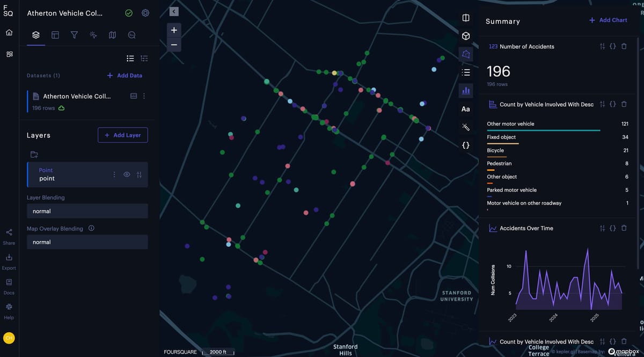Open the CH user avatar
This screenshot has width=644, height=357.
click(x=9, y=338)
